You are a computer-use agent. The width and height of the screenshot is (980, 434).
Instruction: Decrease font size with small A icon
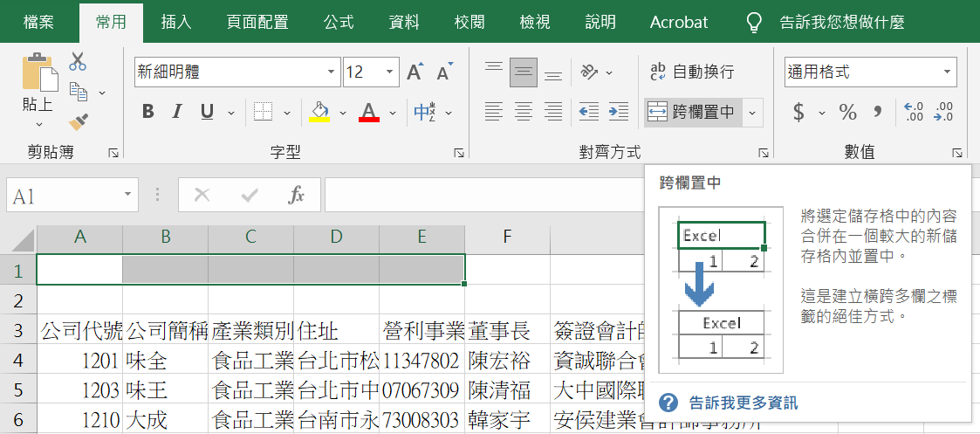click(x=444, y=72)
